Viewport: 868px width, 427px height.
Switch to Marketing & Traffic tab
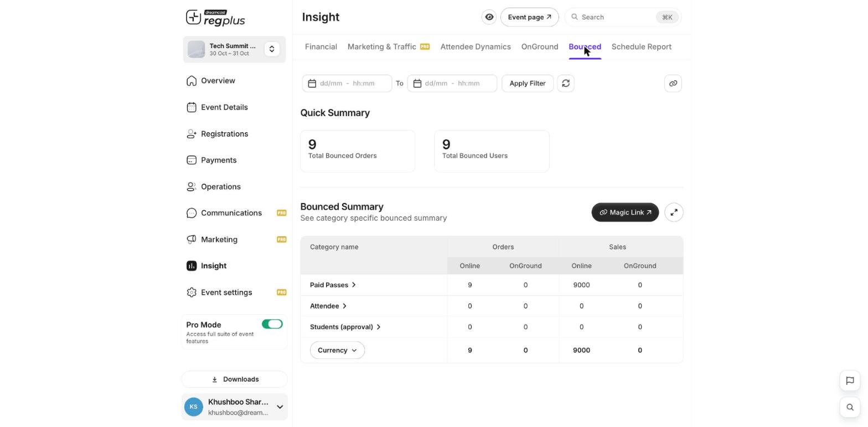coord(382,47)
